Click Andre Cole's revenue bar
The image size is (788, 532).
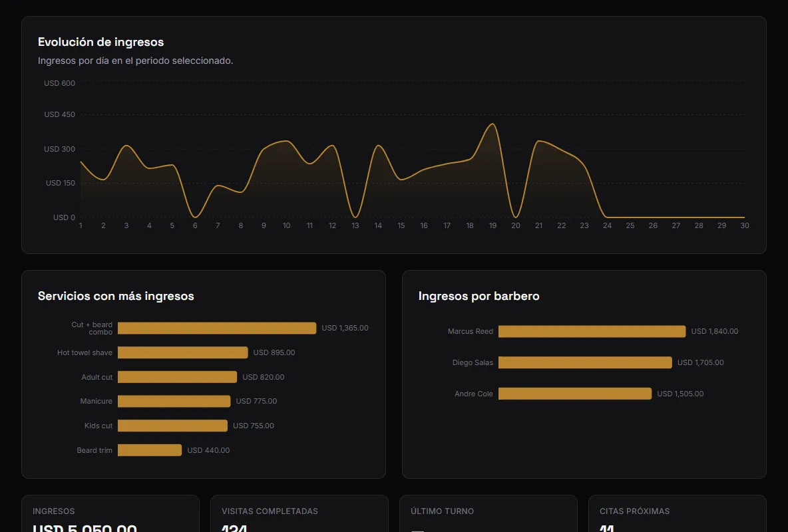coord(575,394)
